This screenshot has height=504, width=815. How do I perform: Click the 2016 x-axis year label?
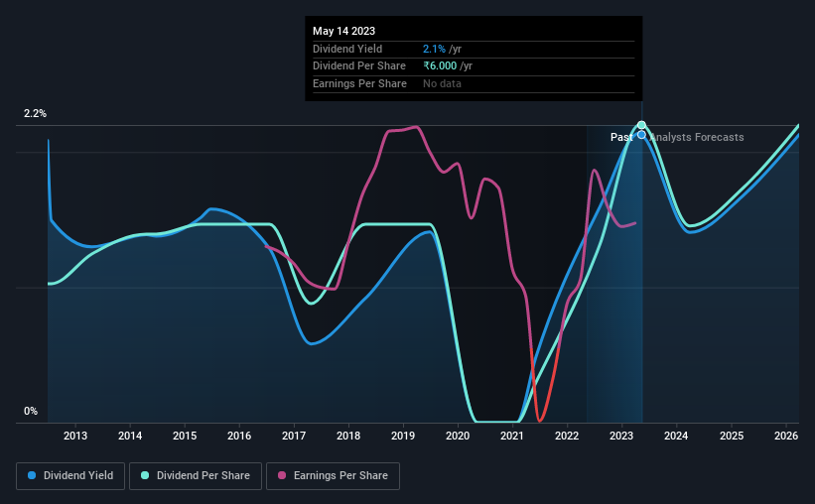point(239,436)
